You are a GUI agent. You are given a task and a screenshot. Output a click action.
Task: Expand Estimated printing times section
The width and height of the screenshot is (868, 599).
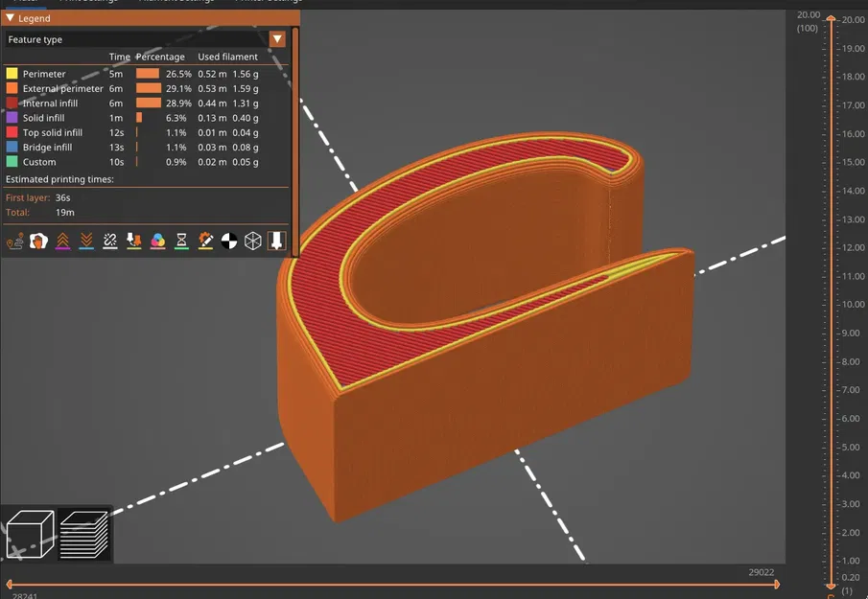(58, 178)
